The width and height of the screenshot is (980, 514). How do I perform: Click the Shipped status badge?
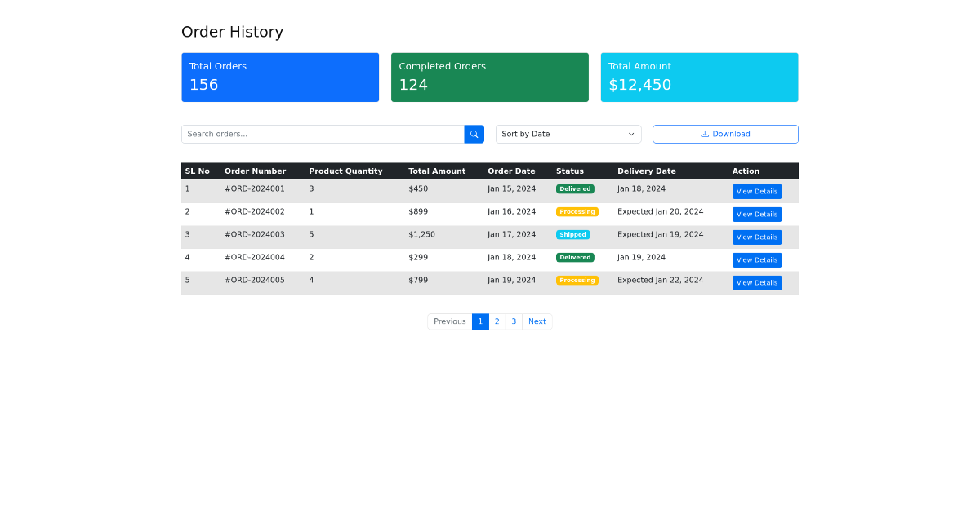572,235
